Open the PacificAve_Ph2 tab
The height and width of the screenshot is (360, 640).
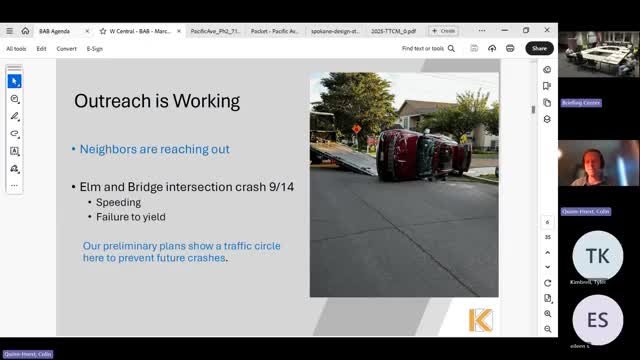tap(215, 31)
